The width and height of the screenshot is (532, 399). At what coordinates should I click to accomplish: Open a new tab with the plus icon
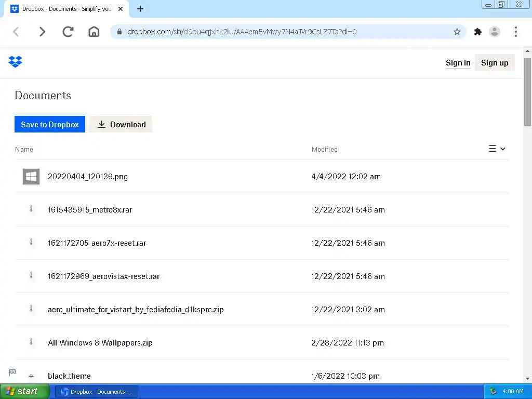[140, 9]
